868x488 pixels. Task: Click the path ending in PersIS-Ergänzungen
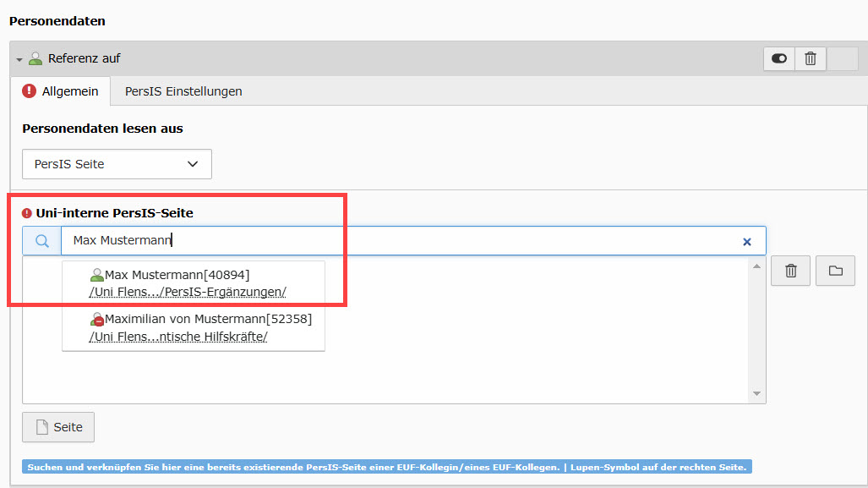[x=188, y=292]
